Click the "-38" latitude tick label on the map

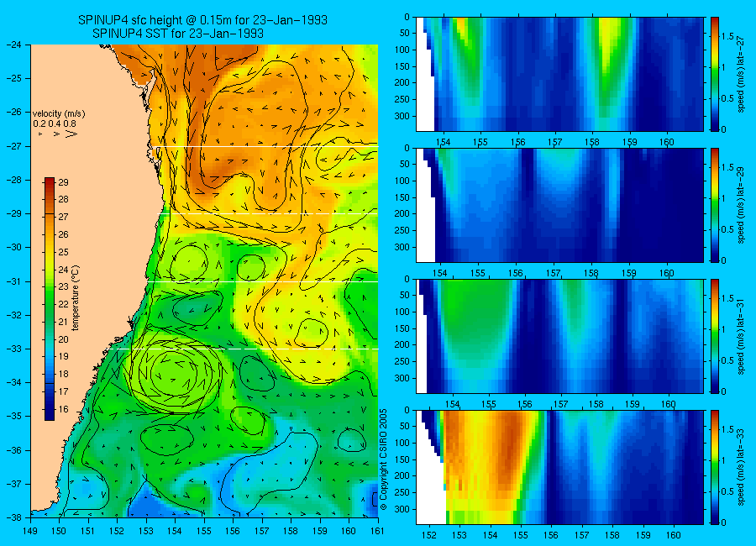[x=14, y=517]
